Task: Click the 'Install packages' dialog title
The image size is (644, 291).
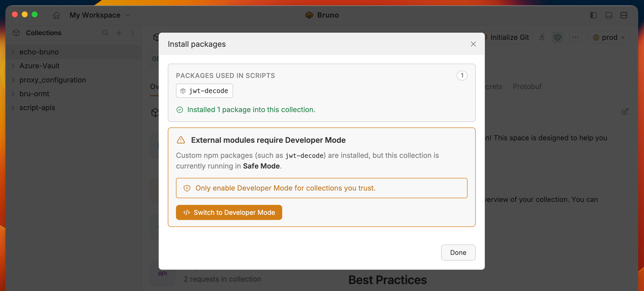Action: [196, 44]
